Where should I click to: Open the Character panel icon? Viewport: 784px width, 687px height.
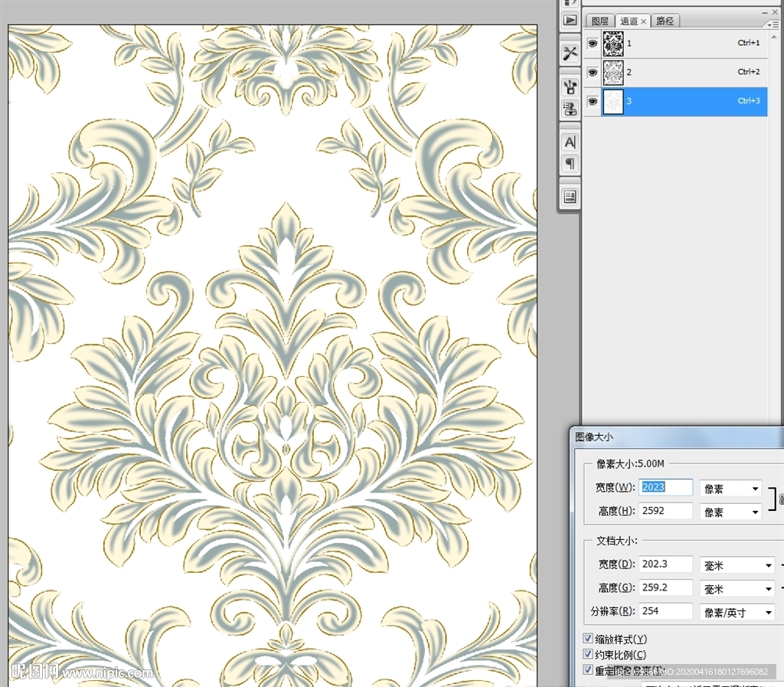570,142
